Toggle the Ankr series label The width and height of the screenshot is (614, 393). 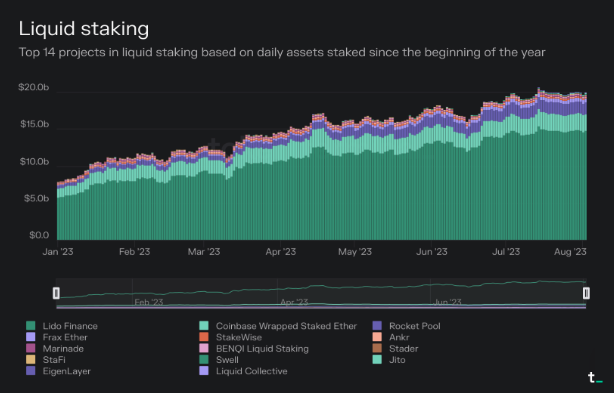click(x=399, y=337)
